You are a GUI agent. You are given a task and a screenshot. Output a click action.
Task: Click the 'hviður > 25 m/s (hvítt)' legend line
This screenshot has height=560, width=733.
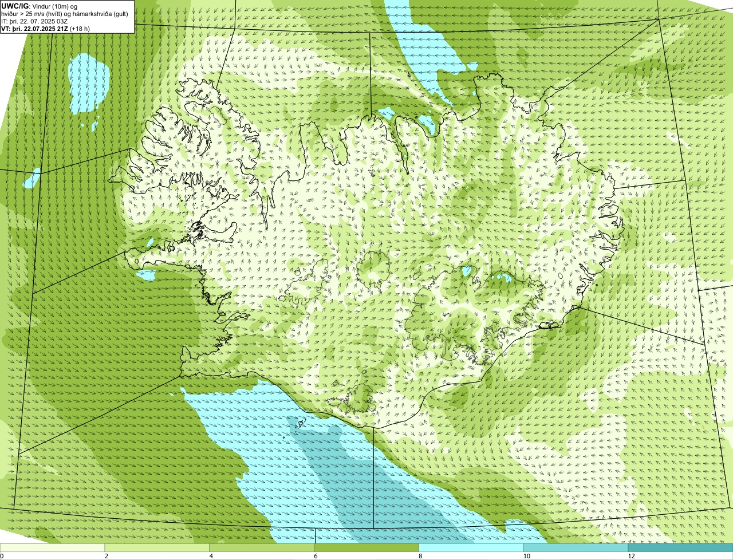click(65, 13)
